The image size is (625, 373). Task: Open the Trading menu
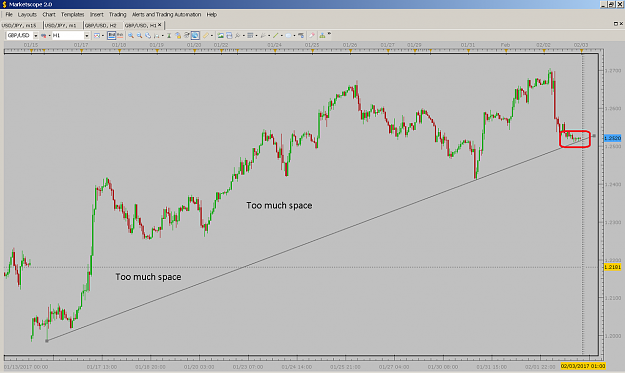pyautogui.click(x=118, y=14)
